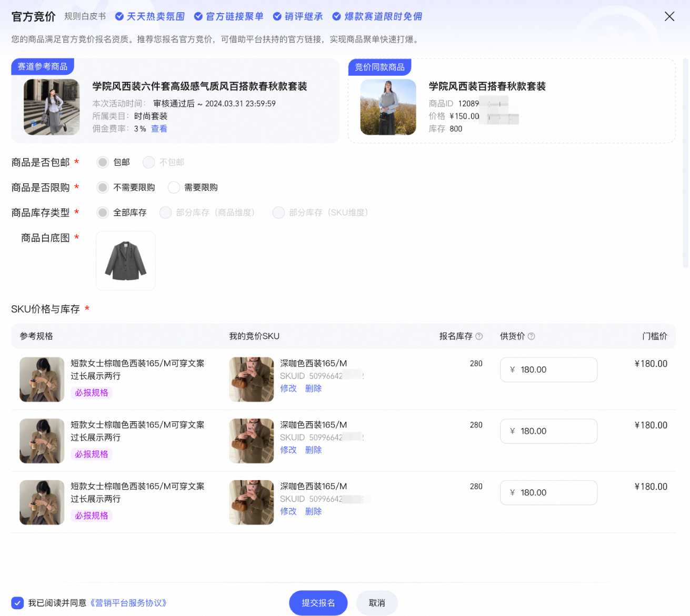The image size is (690, 616).
Task: Click the 商品白底图 blazer thumbnail
Action: coord(126,261)
